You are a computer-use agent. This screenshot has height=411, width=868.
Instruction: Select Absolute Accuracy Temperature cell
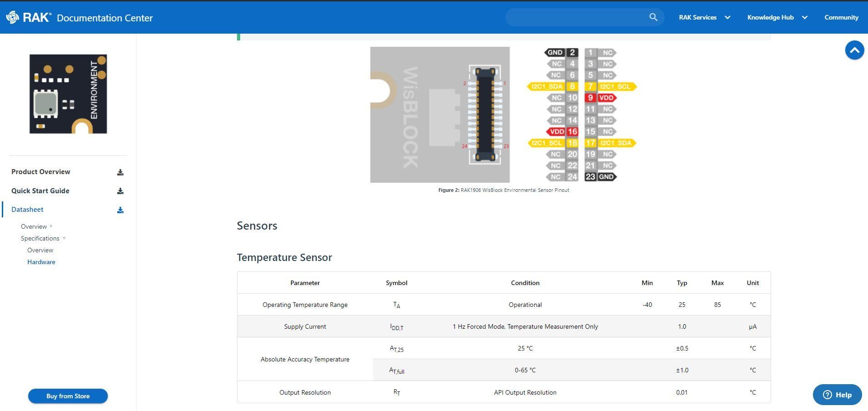305,359
